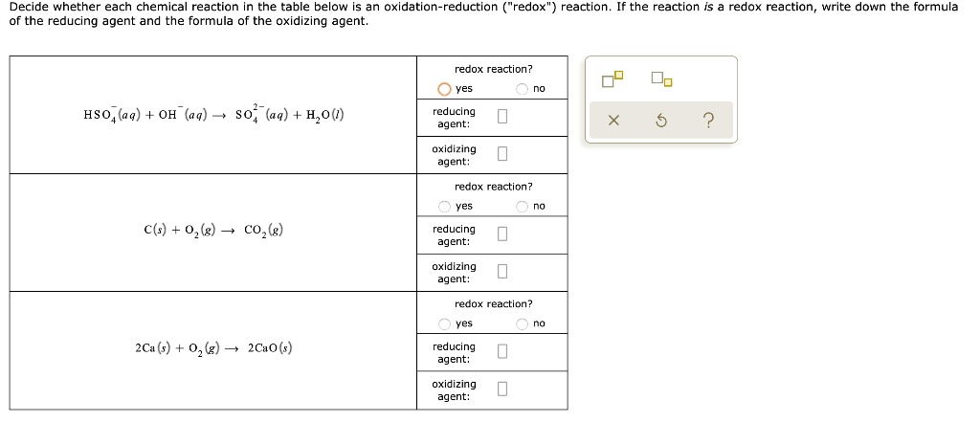Click oxidizing agent box for HSO4 reaction
Viewport: 980px width, 445px height.
(x=502, y=155)
